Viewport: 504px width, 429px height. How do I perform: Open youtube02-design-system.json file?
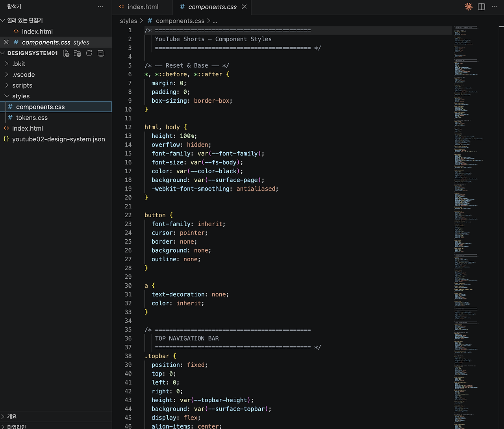(58, 139)
